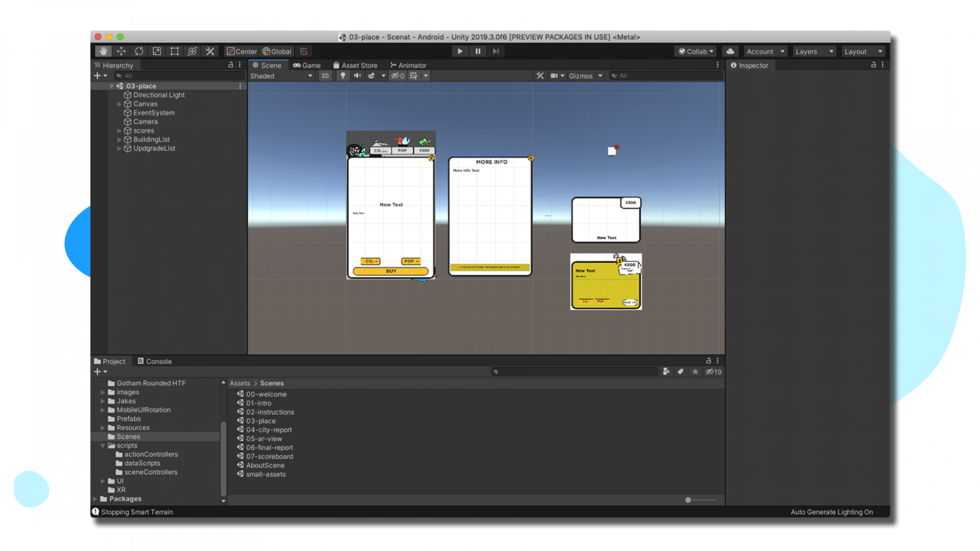This screenshot has width=980, height=551.
Task: Open the Layout dropdown
Action: [863, 51]
